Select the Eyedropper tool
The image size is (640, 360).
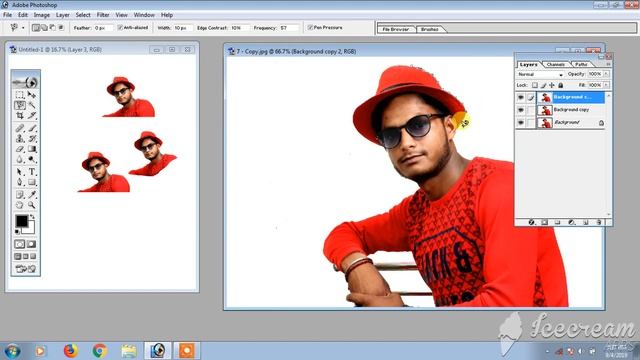click(x=31, y=195)
